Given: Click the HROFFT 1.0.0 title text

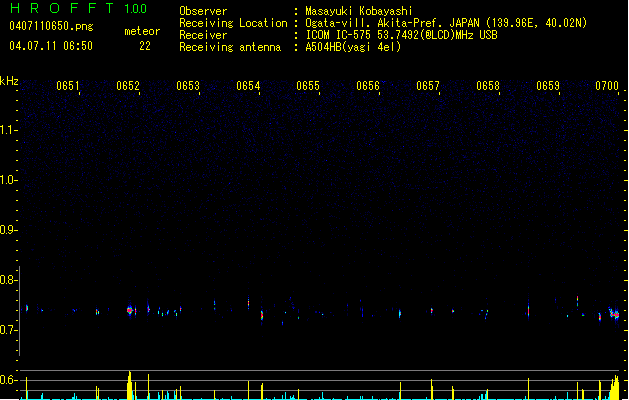Looking at the screenshot, I should click(x=79, y=8).
